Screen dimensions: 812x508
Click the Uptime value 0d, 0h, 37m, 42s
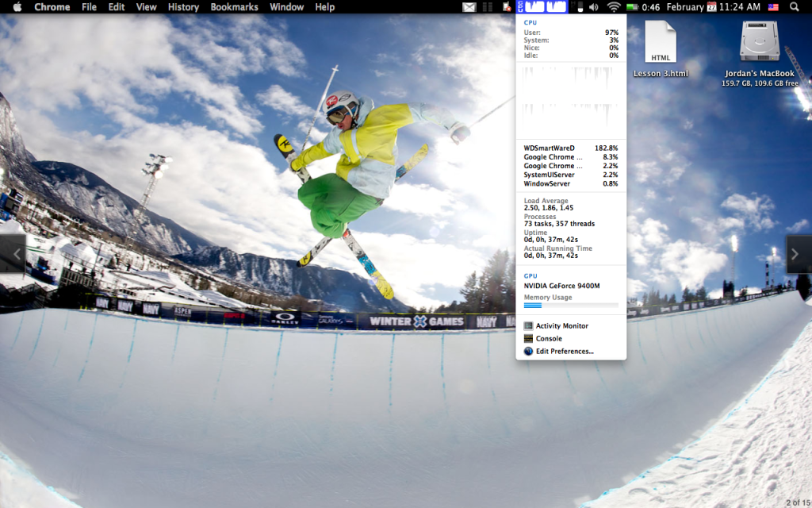(550, 240)
